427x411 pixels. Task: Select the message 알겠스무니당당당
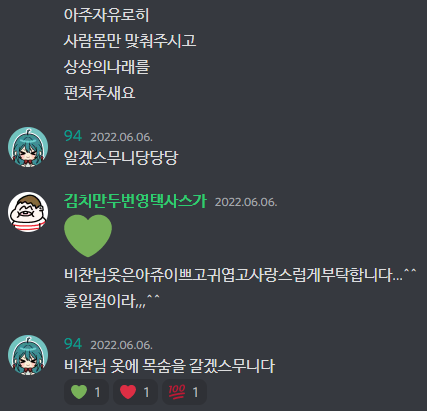(121, 158)
